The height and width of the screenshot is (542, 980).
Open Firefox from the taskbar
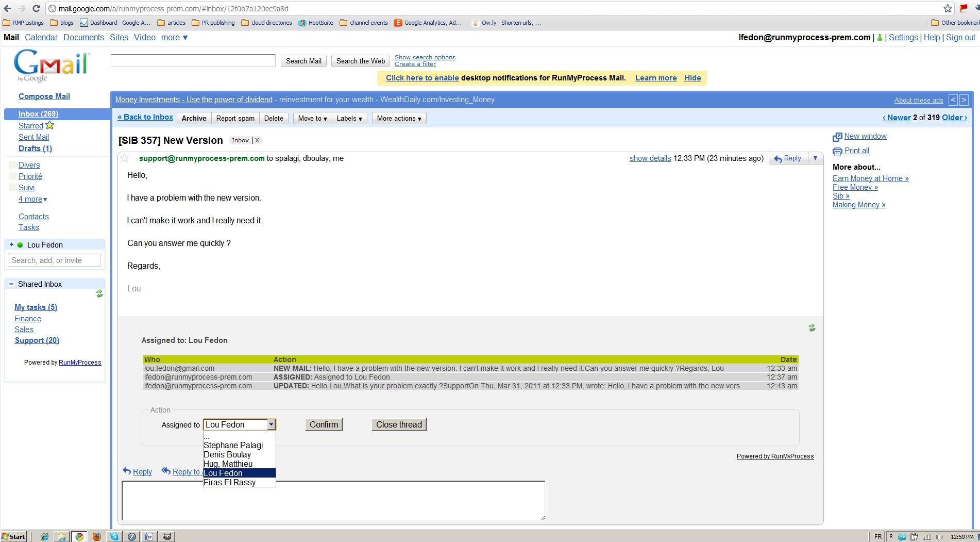click(x=96, y=536)
